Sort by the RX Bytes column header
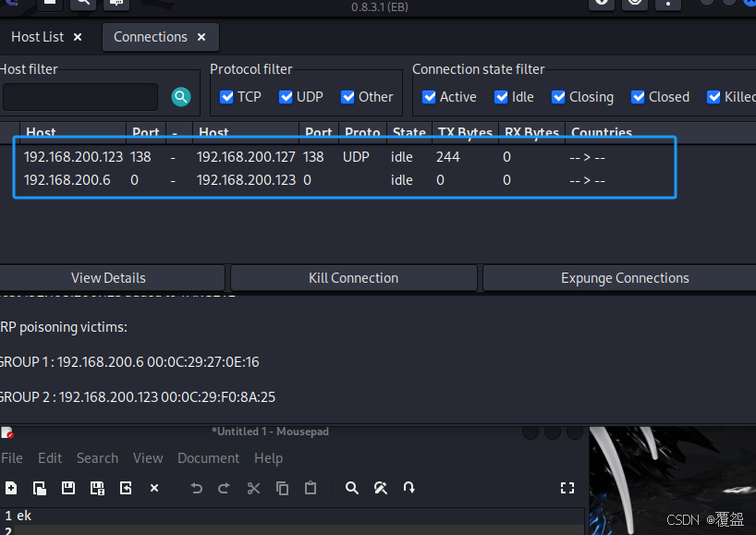756x535 pixels. click(531, 132)
